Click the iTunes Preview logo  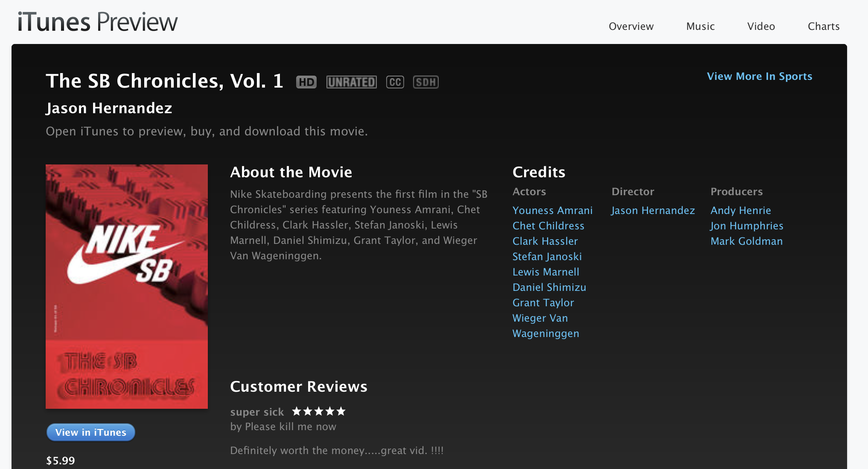97,22
